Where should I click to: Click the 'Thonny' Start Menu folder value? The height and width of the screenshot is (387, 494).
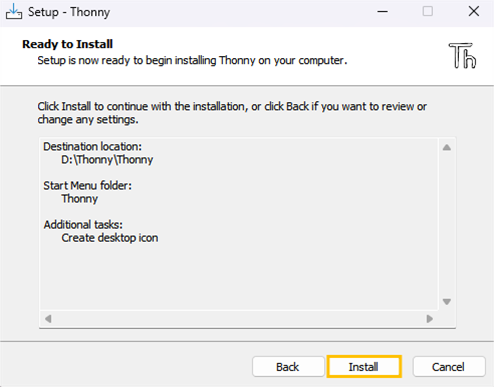pyautogui.click(x=80, y=199)
